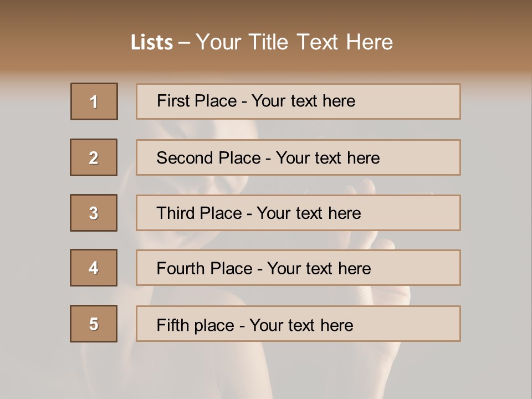Select the Fifth place text bar
Image resolution: width=532 pixels, height=399 pixels.
point(298,324)
